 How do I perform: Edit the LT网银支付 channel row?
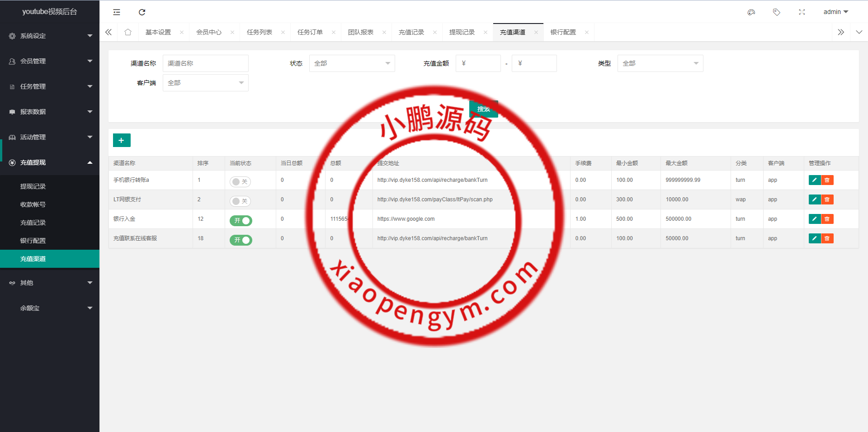coord(815,199)
